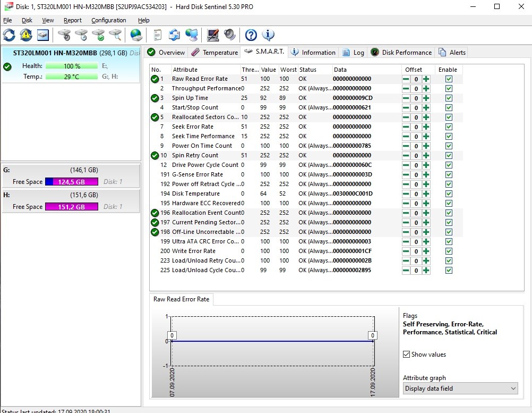Click the H: Free Space 151,2 GB bar

click(x=72, y=206)
